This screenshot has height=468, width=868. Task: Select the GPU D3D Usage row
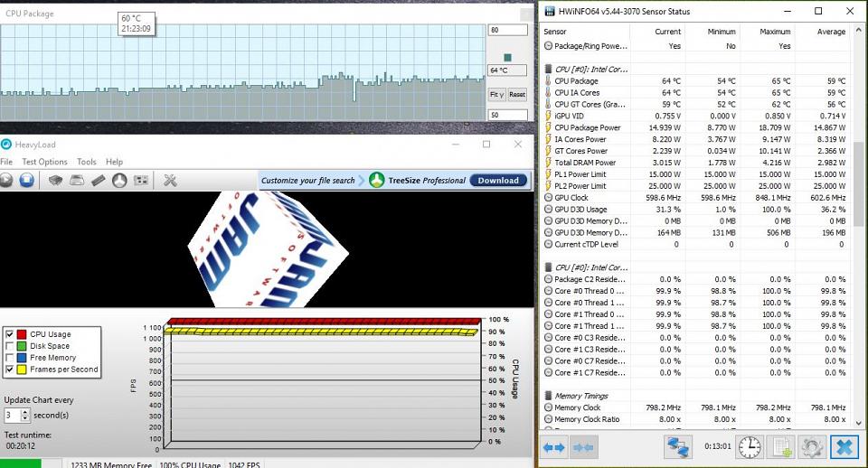[696, 209]
